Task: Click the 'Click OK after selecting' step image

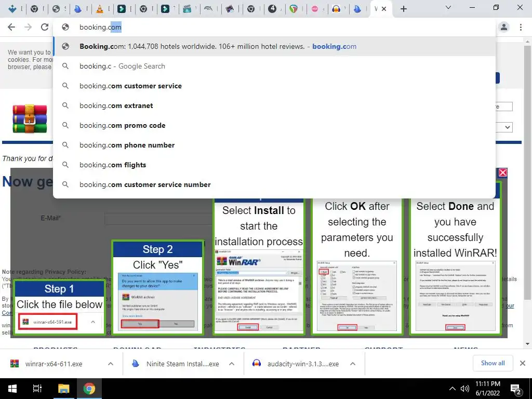Action: 357,267
